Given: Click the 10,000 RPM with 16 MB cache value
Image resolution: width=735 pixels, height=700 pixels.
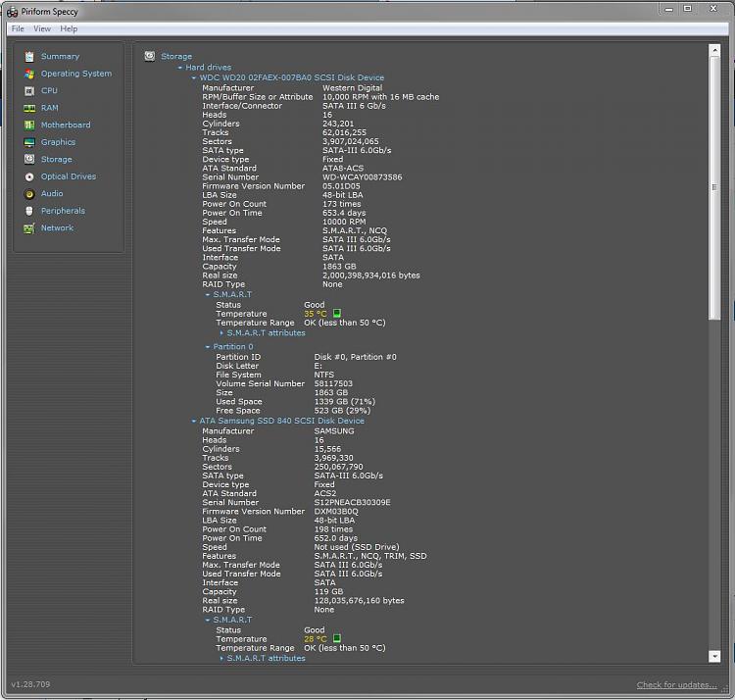Looking at the screenshot, I should click(380, 97).
